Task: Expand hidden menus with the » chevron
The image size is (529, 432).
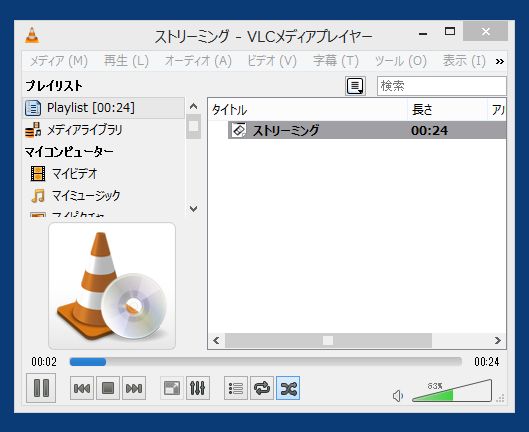Action: 500,61
